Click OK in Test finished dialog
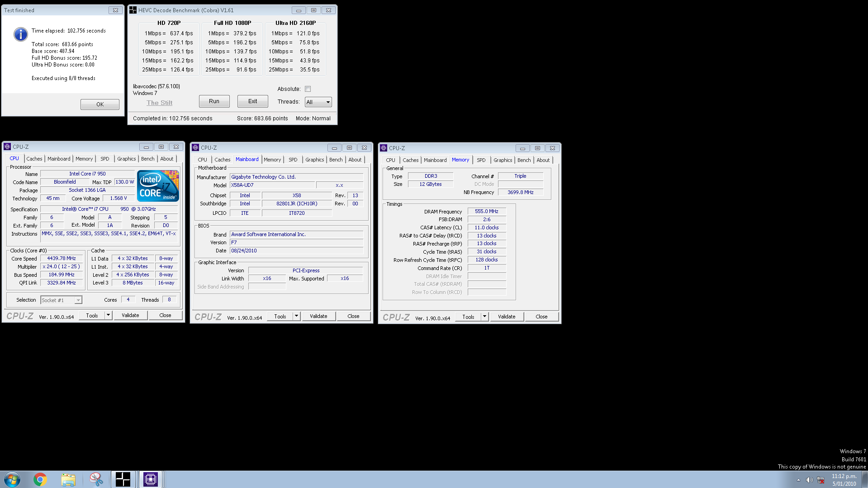Image resolution: width=868 pixels, height=488 pixels. click(100, 104)
